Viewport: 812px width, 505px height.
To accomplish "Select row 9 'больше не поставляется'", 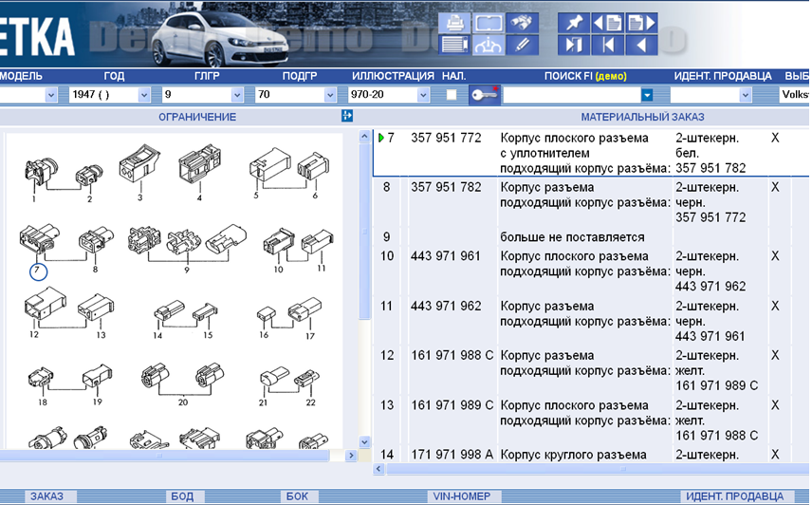I will point(572,237).
